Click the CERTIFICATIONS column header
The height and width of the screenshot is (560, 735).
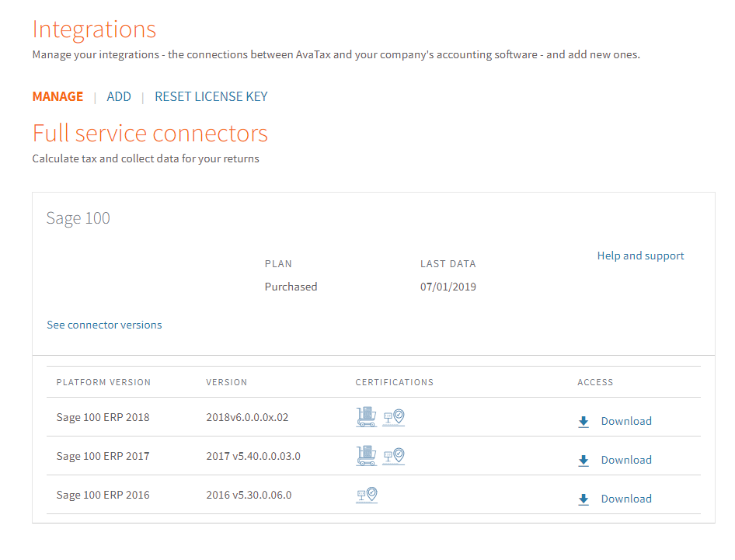click(394, 382)
